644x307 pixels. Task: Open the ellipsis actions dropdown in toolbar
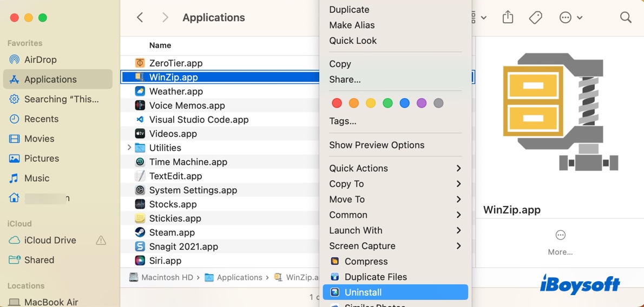pos(570,18)
